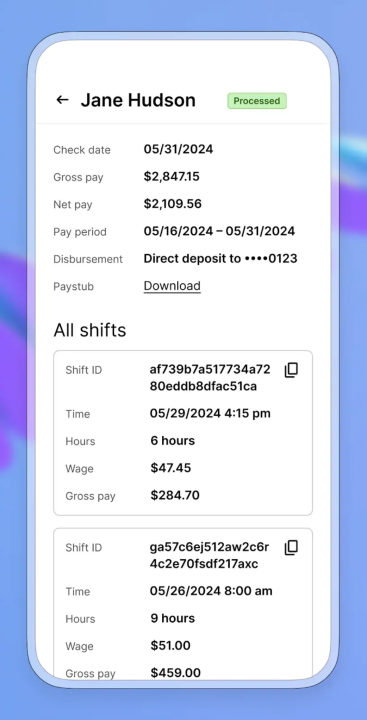Download the paystub
This screenshot has height=720, width=367.
(172, 286)
